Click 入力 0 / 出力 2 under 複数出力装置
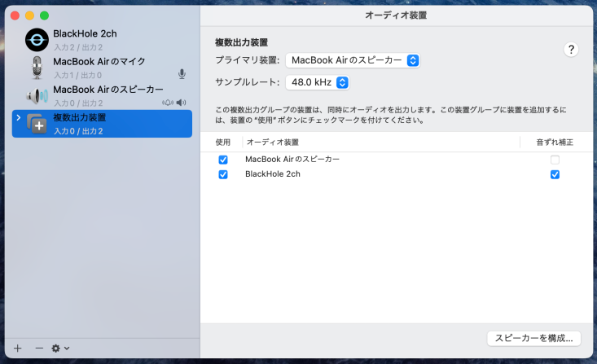 point(78,131)
